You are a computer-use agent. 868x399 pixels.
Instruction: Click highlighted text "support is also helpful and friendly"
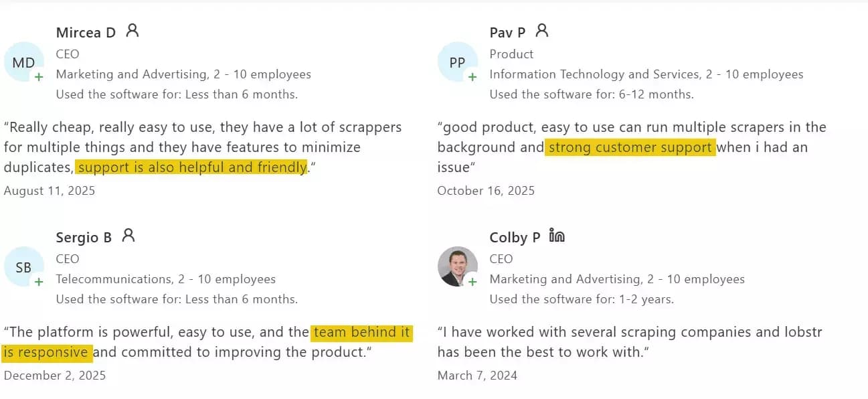(191, 167)
